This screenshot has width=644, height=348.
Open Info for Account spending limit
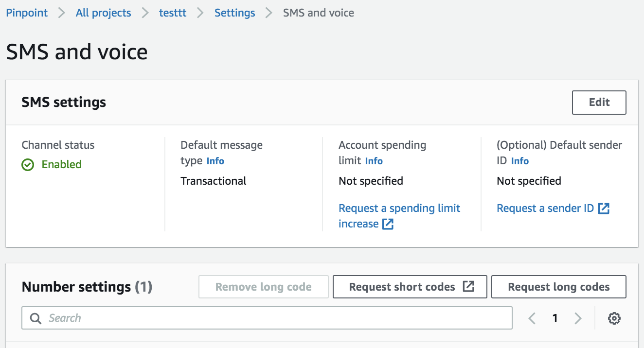374,161
